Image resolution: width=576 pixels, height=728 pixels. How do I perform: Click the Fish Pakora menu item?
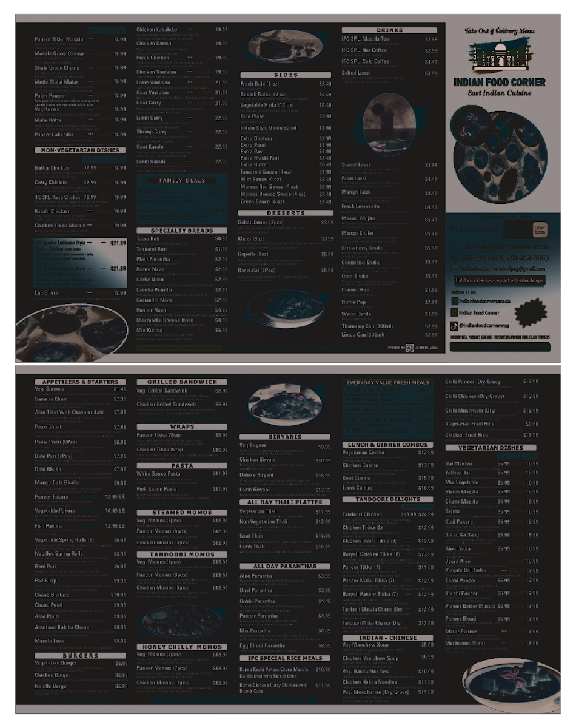point(47,526)
